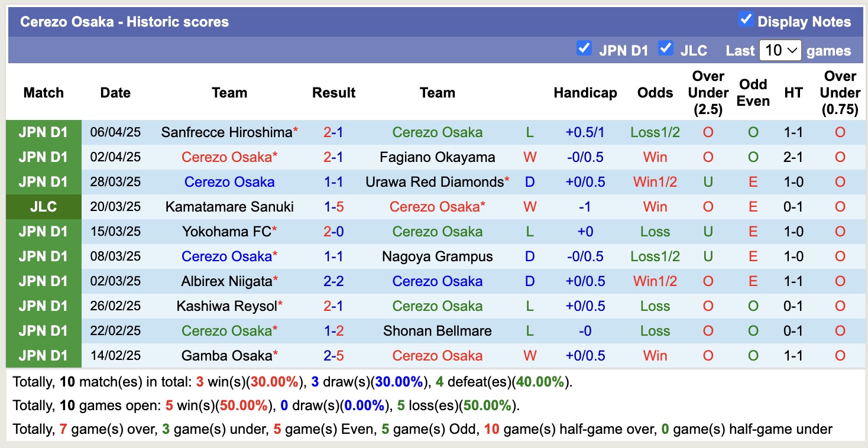The width and height of the screenshot is (868, 448).
Task: Click the Nagoya Grampus team name
Action: coord(437,256)
